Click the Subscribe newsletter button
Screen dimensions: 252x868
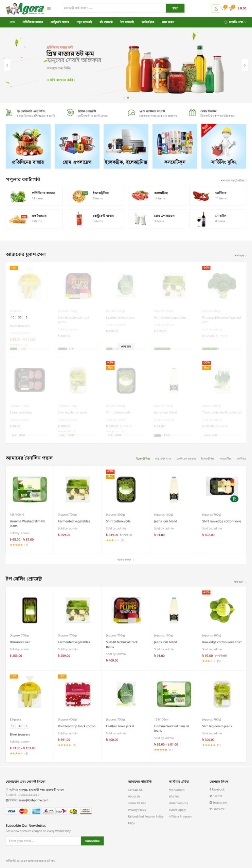pos(92,841)
